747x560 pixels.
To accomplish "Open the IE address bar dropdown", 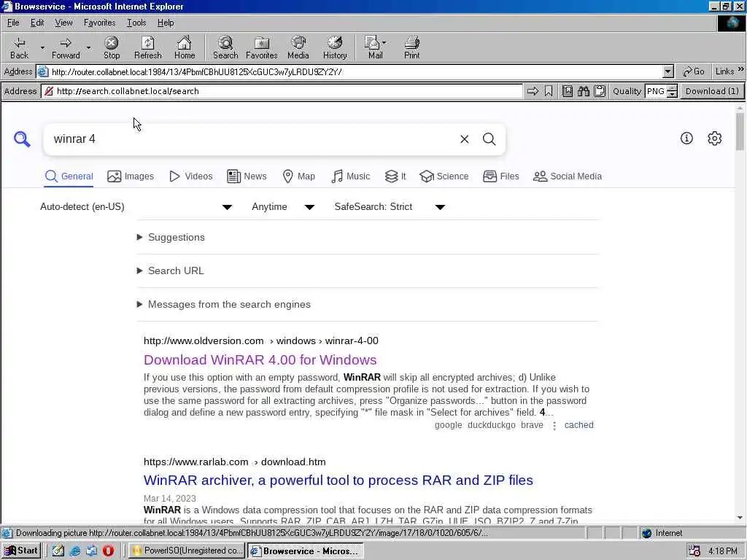I will tap(668, 72).
